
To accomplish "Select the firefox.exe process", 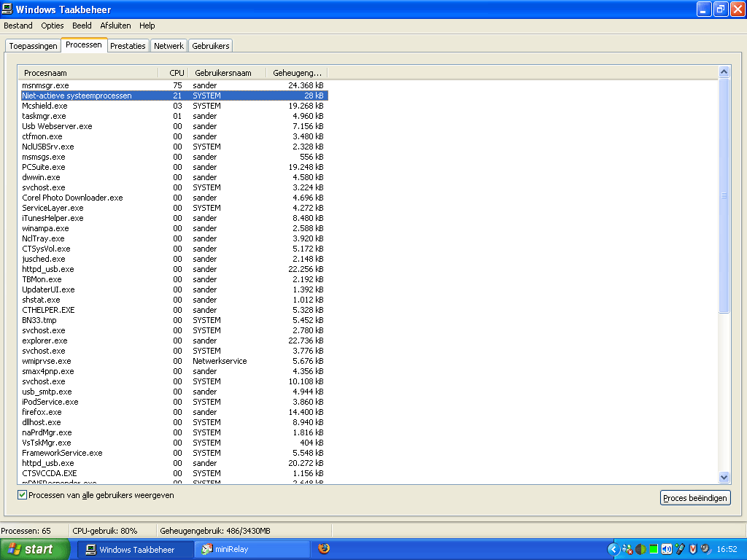I will click(174, 412).
